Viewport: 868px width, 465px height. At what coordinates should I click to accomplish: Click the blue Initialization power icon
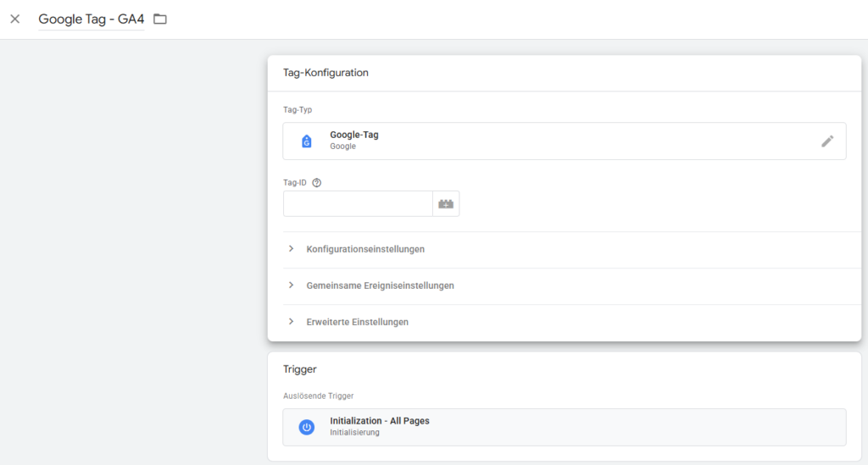pos(306,428)
